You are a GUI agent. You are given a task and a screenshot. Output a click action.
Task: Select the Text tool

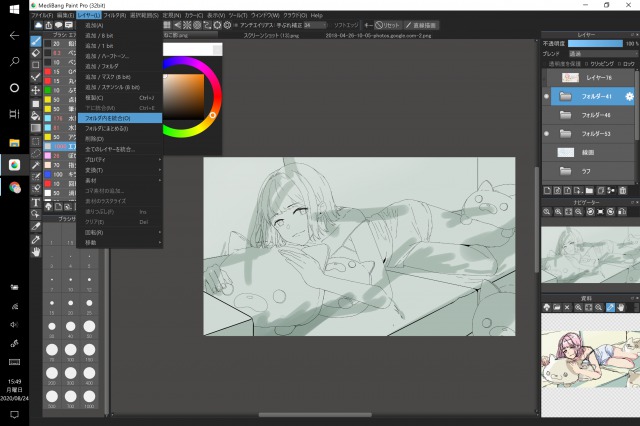coord(37,202)
